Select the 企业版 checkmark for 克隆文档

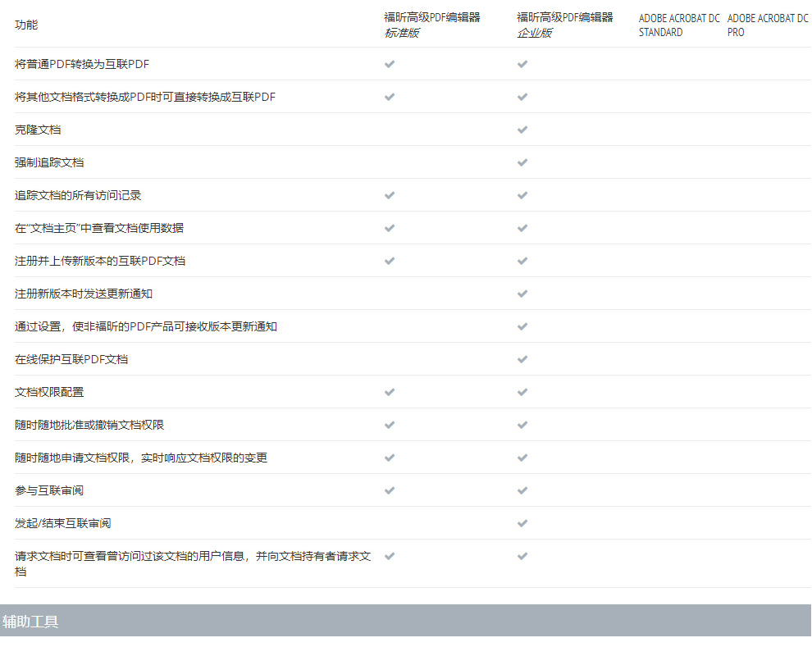pos(522,130)
